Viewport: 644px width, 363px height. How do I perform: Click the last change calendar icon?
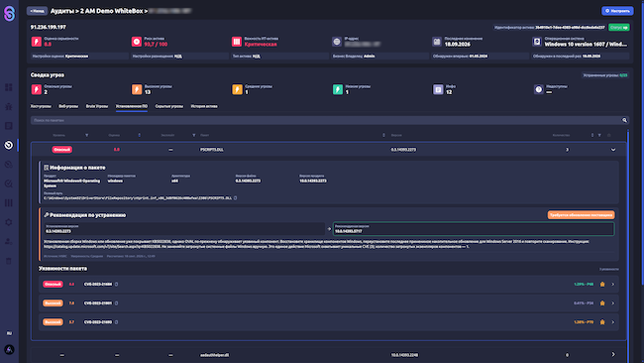[437, 42]
